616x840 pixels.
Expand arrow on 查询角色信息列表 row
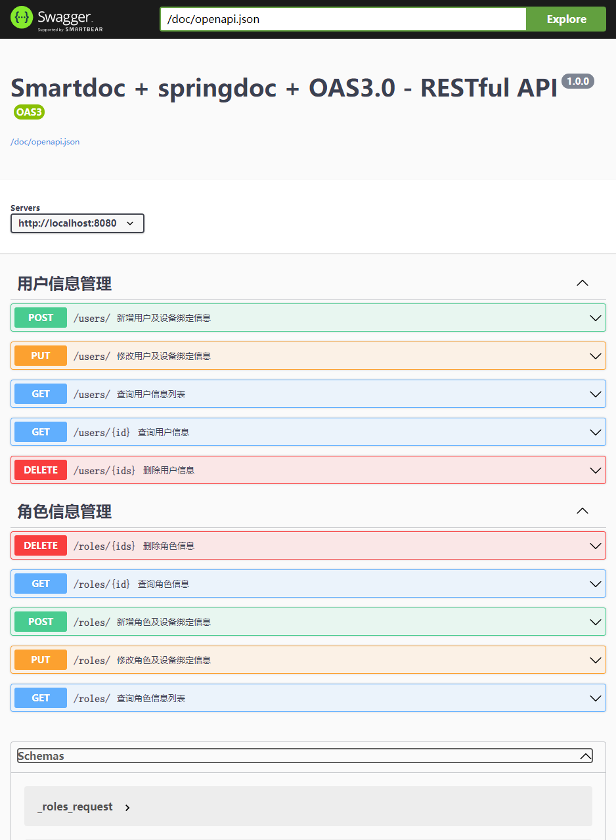[x=596, y=698]
